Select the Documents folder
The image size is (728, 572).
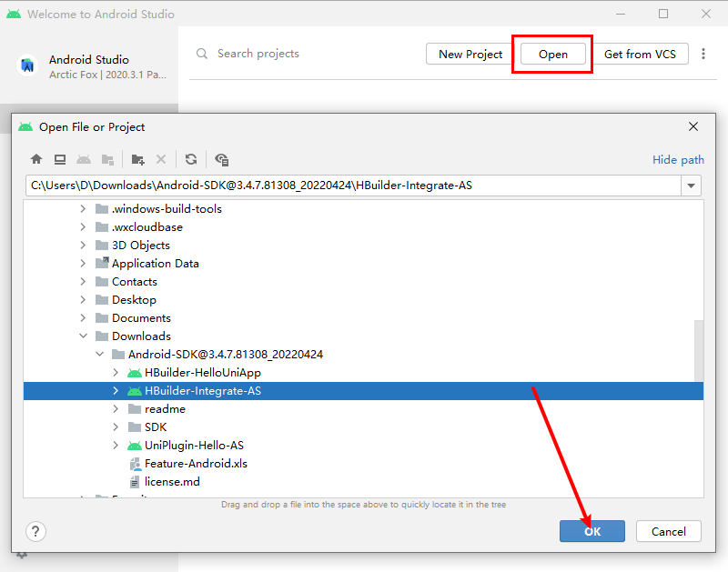pyautogui.click(x=141, y=318)
